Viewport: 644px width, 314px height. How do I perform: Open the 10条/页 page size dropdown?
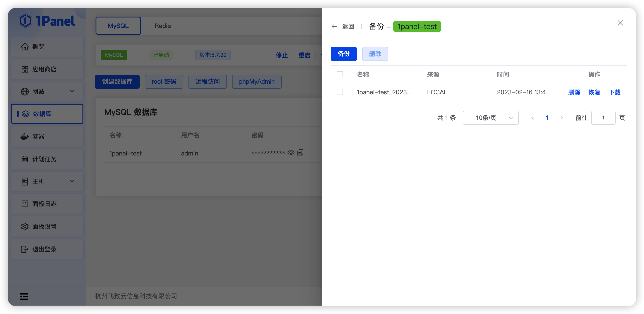[490, 118]
